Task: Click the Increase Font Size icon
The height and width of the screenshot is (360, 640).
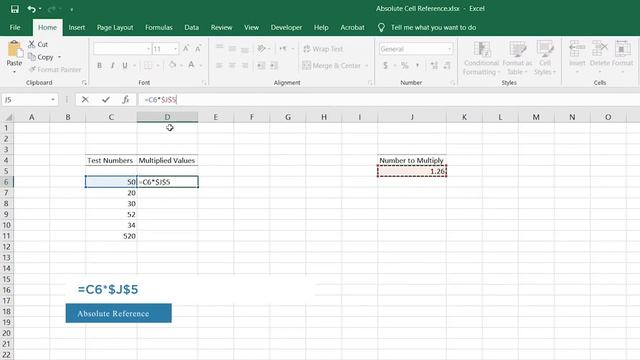Action: (186, 49)
